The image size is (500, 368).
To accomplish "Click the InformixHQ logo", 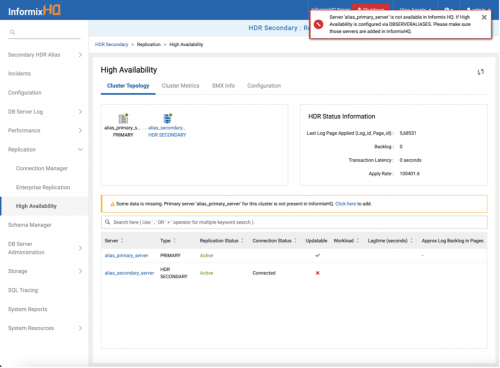I will (x=34, y=11).
